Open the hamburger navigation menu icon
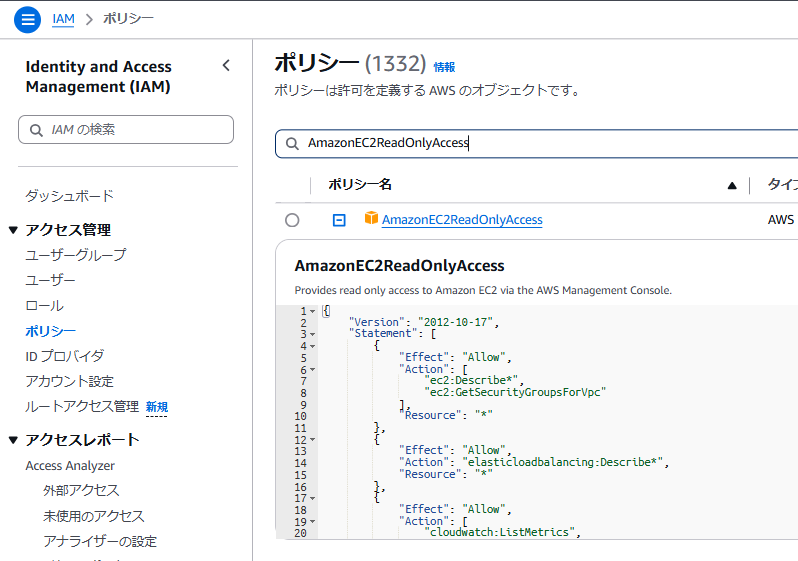 (x=27, y=20)
